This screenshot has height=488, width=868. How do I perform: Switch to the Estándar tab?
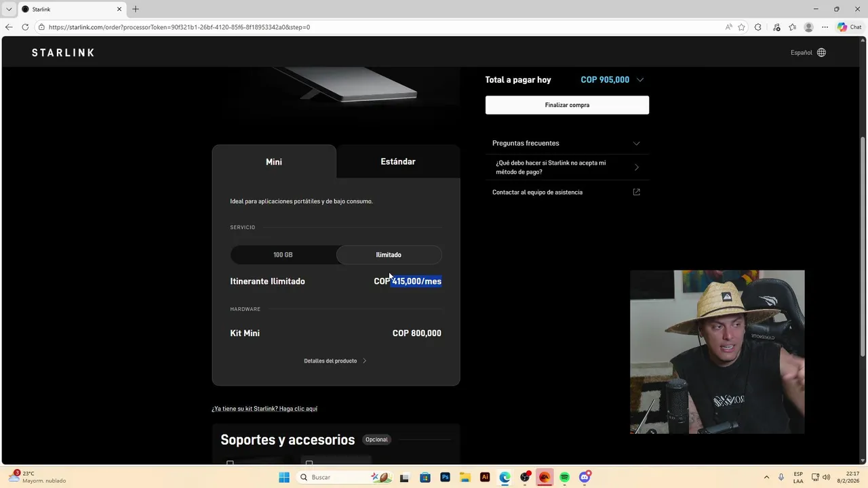coord(398,161)
